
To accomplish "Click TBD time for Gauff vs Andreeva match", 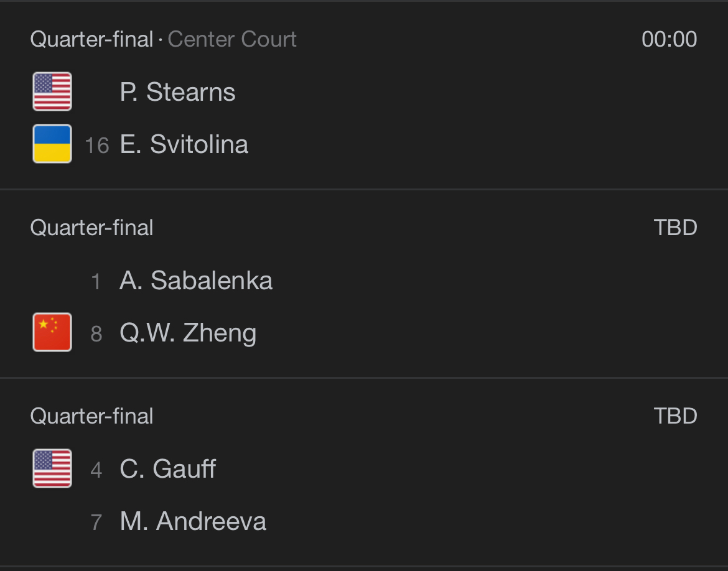I will (675, 415).
